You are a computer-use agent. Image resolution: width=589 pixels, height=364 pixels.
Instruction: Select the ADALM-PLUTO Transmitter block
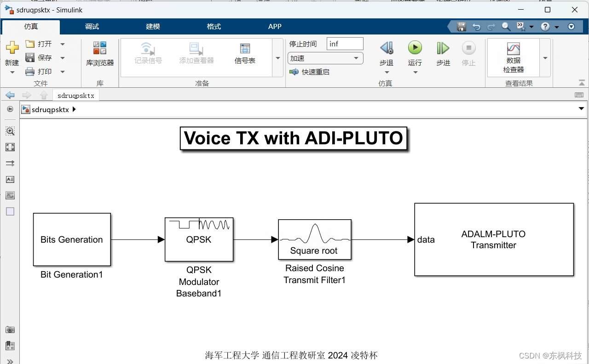point(494,239)
